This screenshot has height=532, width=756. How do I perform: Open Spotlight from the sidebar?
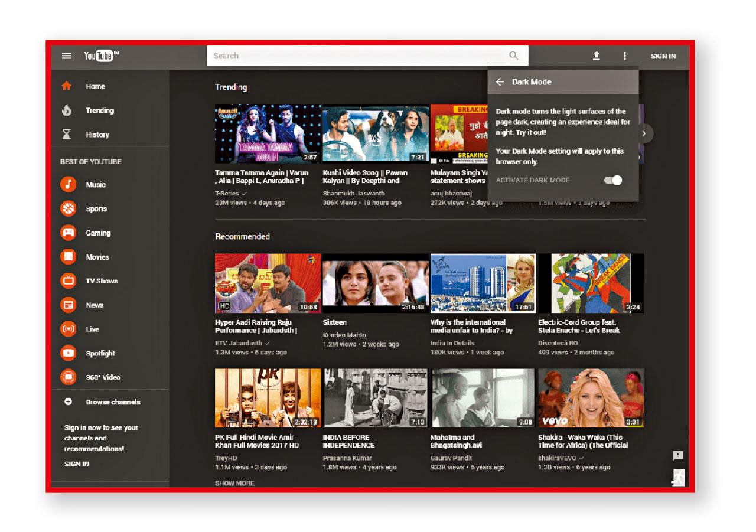click(100, 353)
